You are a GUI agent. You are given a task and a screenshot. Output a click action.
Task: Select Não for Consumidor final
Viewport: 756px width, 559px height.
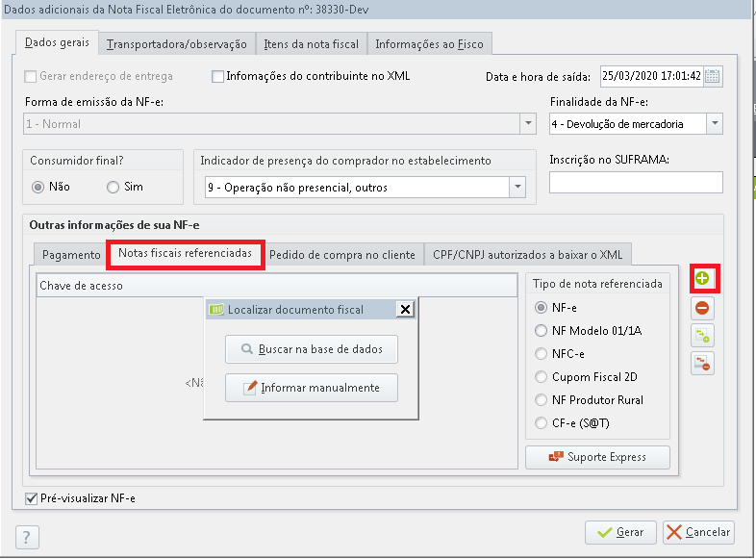(38, 187)
